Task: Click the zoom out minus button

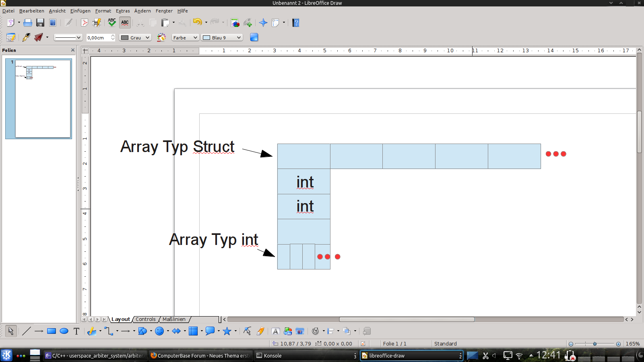Action: click(571, 344)
